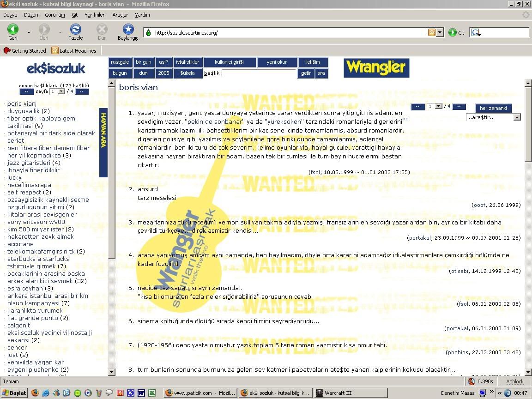Click the iletişim button
The image size is (532, 399).
pyautogui.click(x=313, y=62)
